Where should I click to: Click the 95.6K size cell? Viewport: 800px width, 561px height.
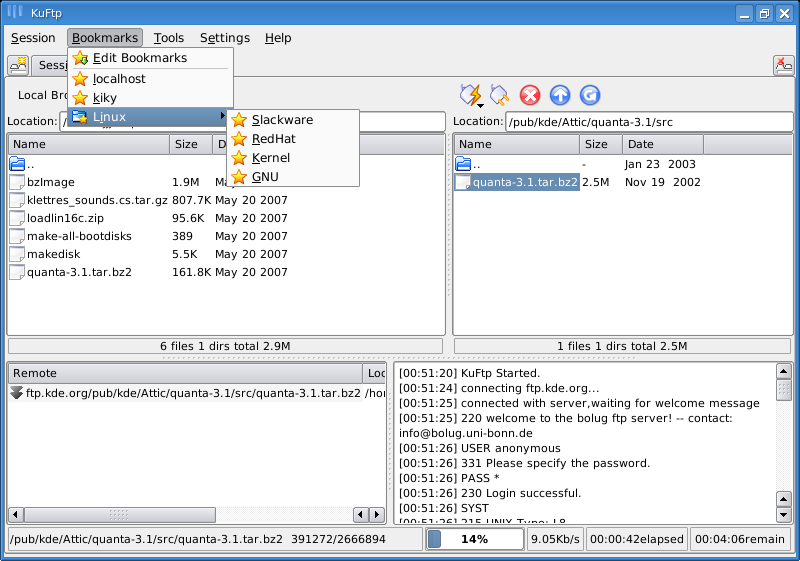[x=188, y=218]
